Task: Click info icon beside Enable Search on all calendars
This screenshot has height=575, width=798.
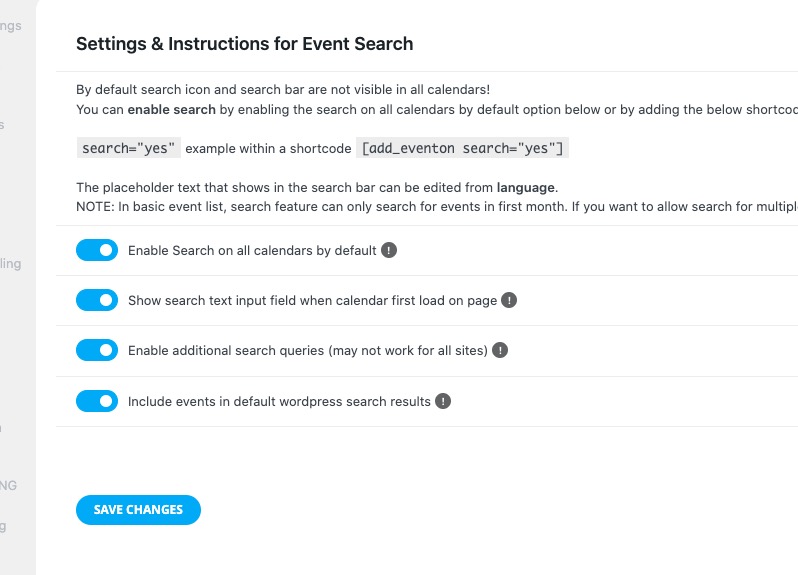Action: [389, 250]
